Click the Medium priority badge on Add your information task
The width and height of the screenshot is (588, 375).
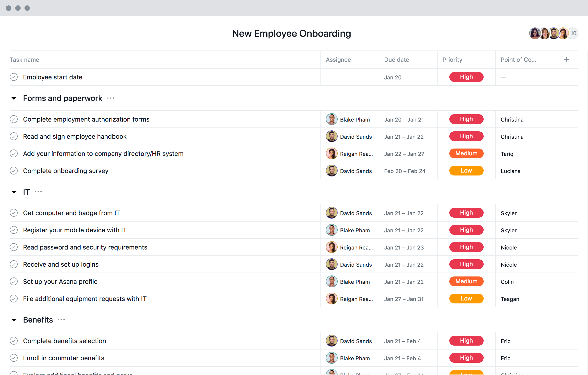pos(466,153)
